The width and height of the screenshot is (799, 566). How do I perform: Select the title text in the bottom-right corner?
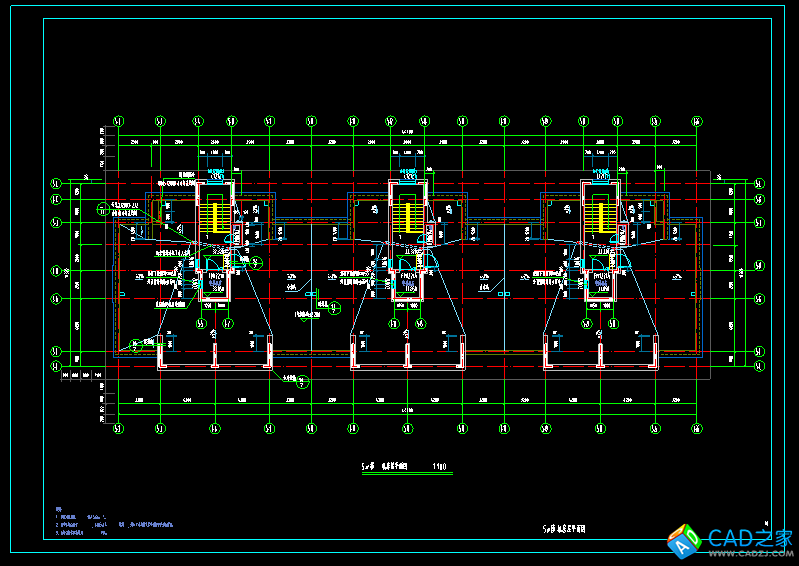pyautogui.click(x=564, y=527)
